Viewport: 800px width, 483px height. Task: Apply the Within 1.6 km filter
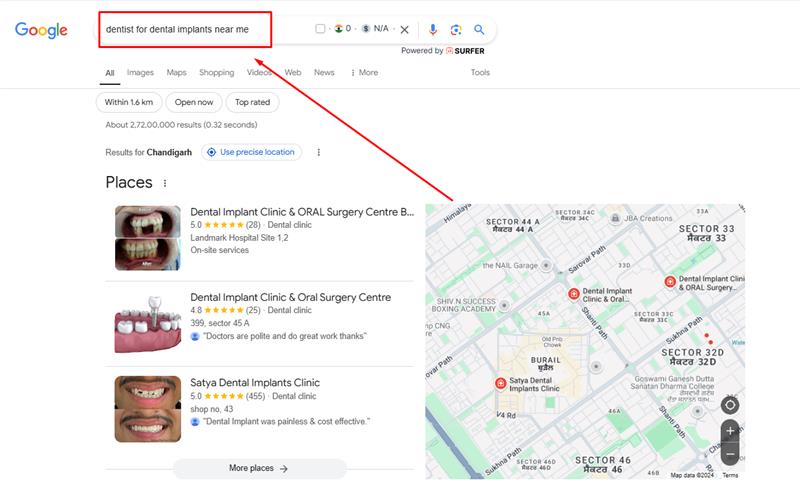tap(129, 102)
